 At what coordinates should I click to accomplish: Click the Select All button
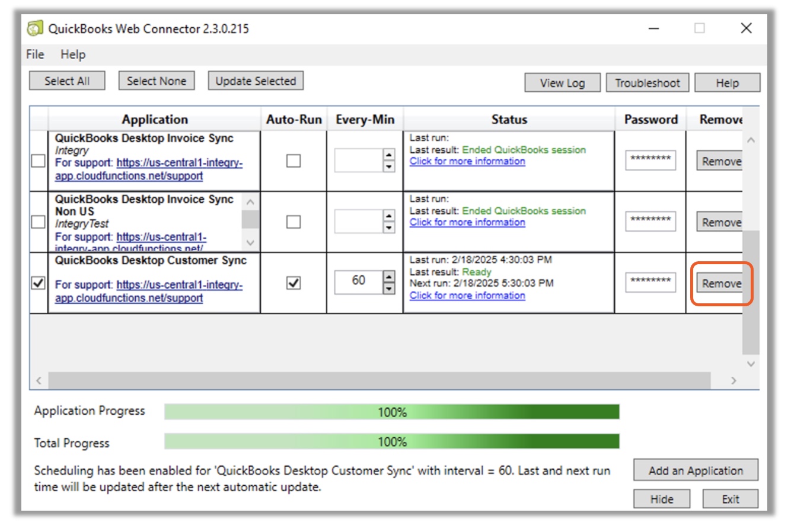click(67, 81)
